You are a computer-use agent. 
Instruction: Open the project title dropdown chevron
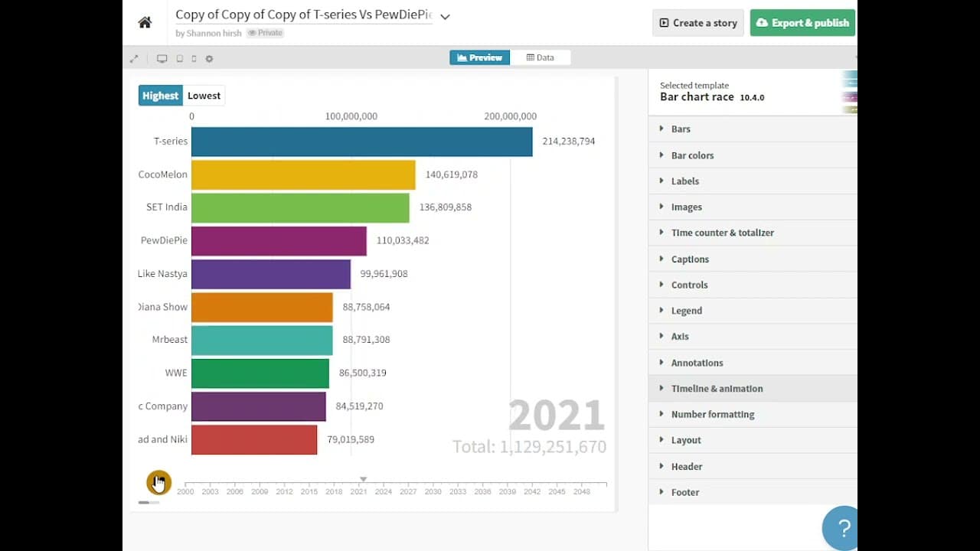[445, 16]
